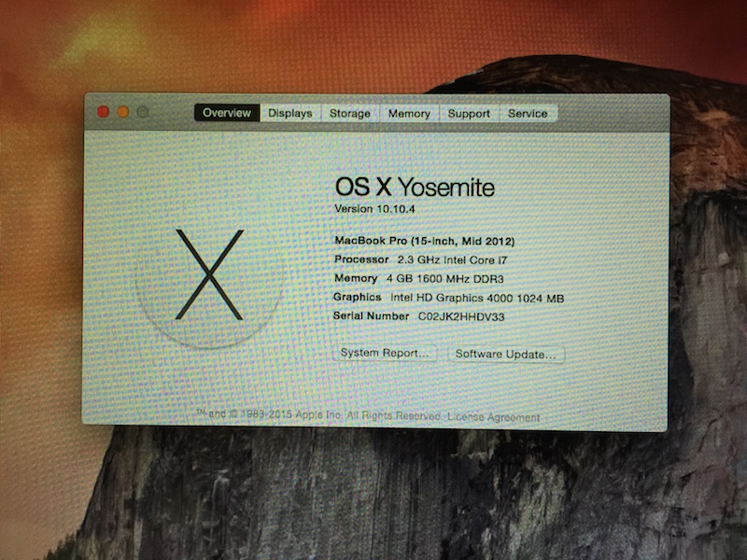Screen dimensions: 747x560
Task: Click the Software Update... button
Action: tap(506, 355)
